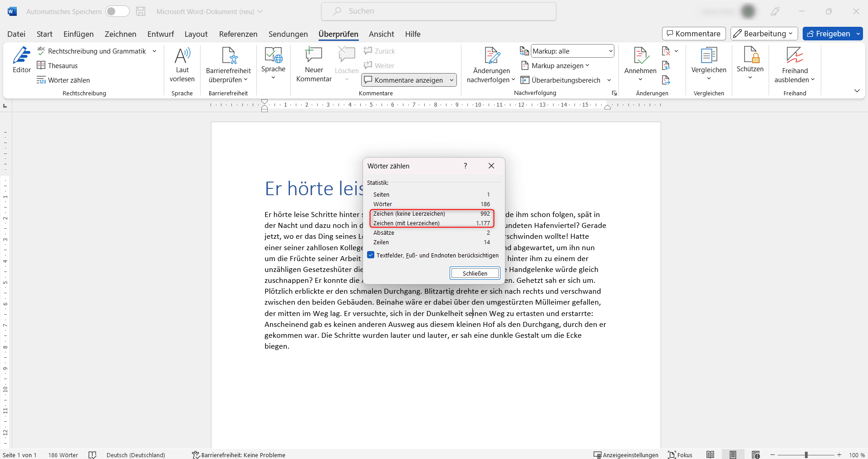Enable Fokus mode in status bar

[680, 454]
